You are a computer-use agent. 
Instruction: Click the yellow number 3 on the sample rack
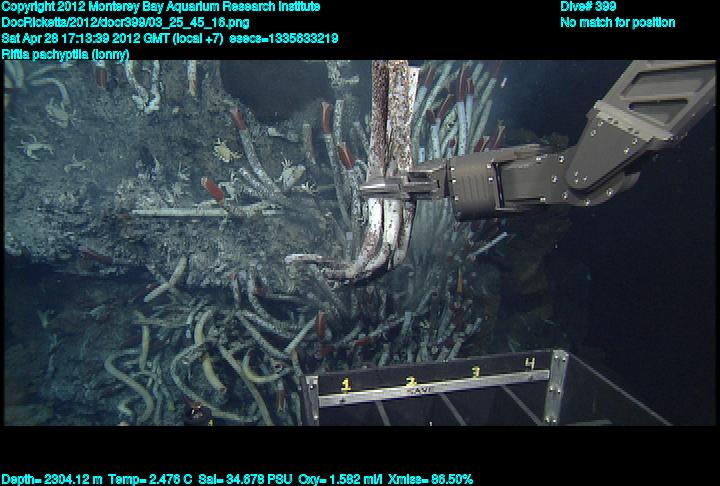476,372
